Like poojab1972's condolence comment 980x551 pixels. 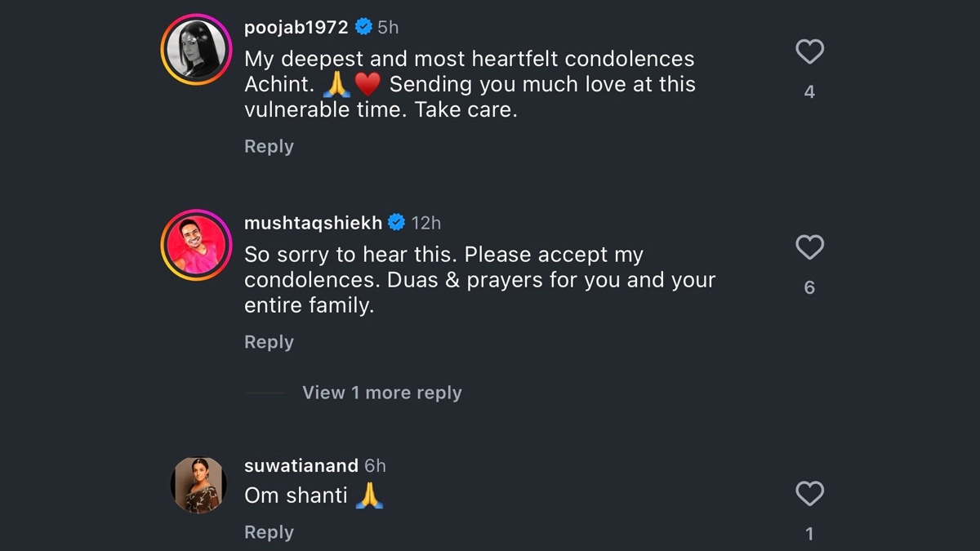click(809, 52)
